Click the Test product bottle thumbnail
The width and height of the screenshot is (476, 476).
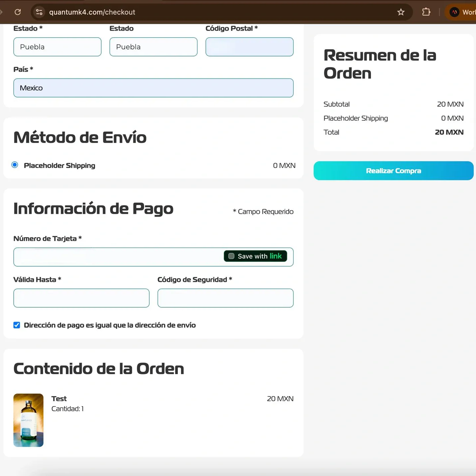coord(28,420)
